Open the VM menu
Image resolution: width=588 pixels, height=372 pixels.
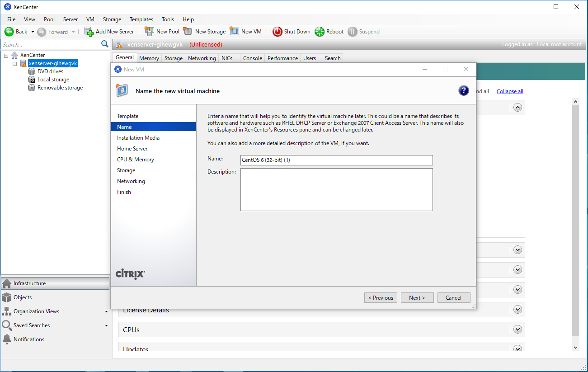[90, 19]
